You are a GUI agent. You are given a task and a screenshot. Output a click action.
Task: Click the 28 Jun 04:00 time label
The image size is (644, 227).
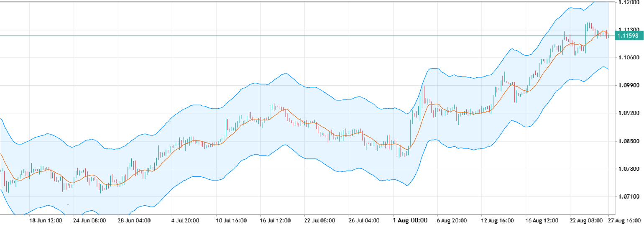tap(133, 220)
